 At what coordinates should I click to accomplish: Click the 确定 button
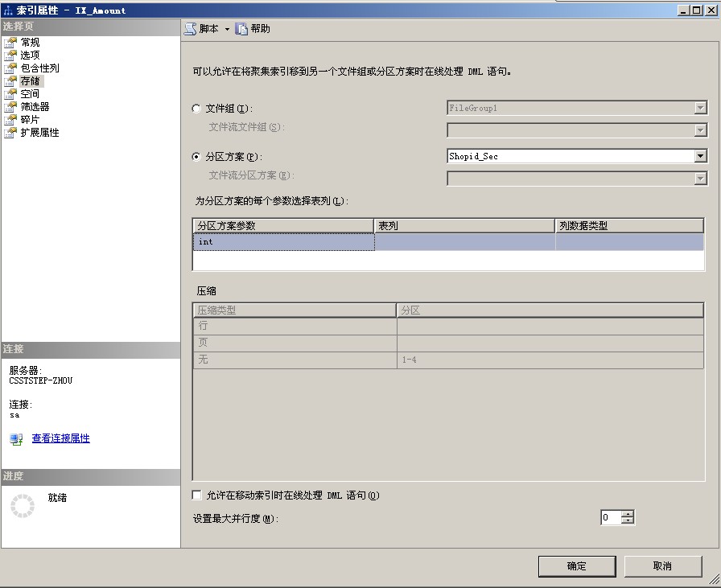[x=576, y=565]
